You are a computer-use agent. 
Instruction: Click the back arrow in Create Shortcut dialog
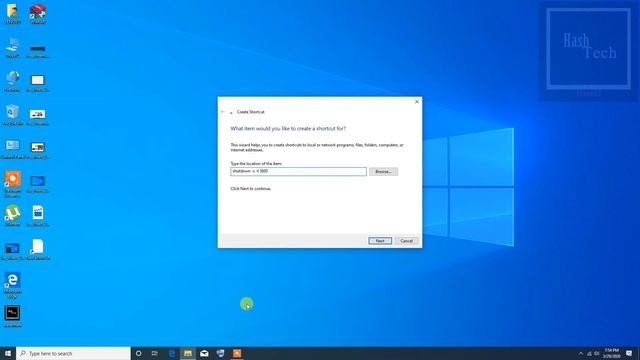click(x=222, y=112)
